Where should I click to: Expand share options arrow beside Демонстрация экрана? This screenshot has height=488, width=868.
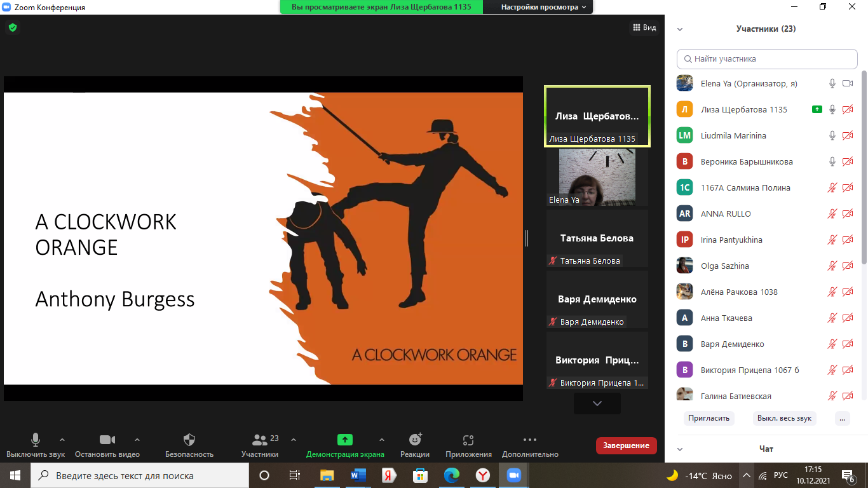pos(382,439)
